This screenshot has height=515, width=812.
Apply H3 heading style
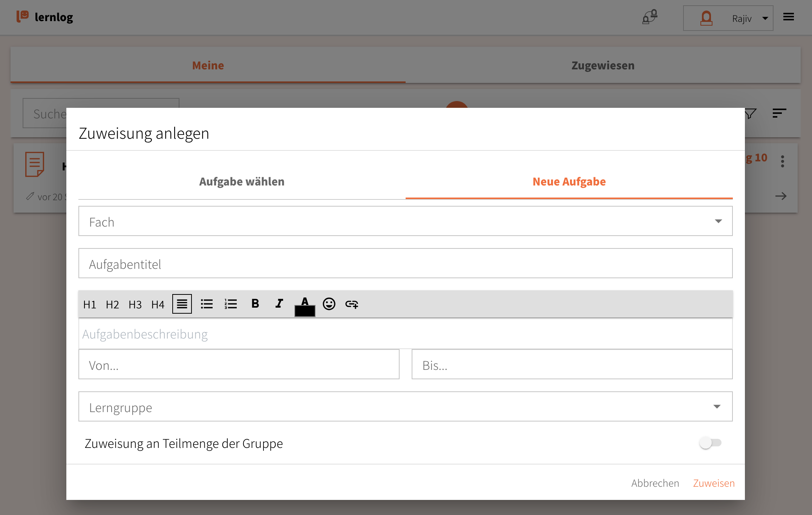[135, 304]
